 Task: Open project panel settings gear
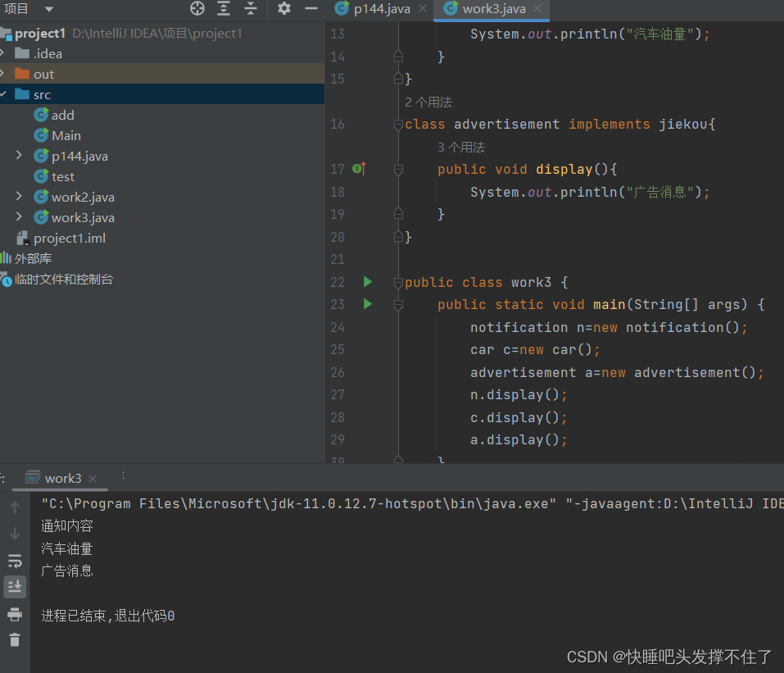(284, 8)
